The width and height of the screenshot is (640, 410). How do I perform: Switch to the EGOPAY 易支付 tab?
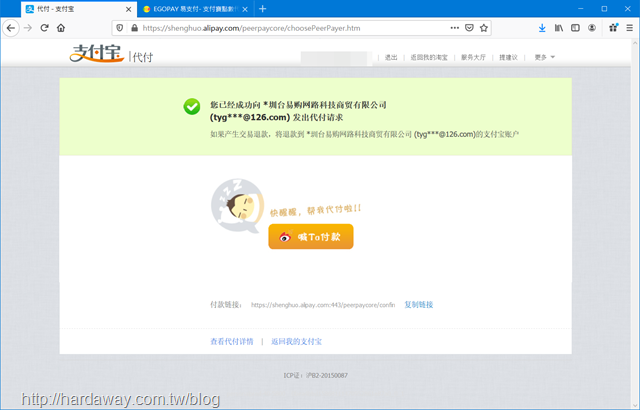point(196,9)
